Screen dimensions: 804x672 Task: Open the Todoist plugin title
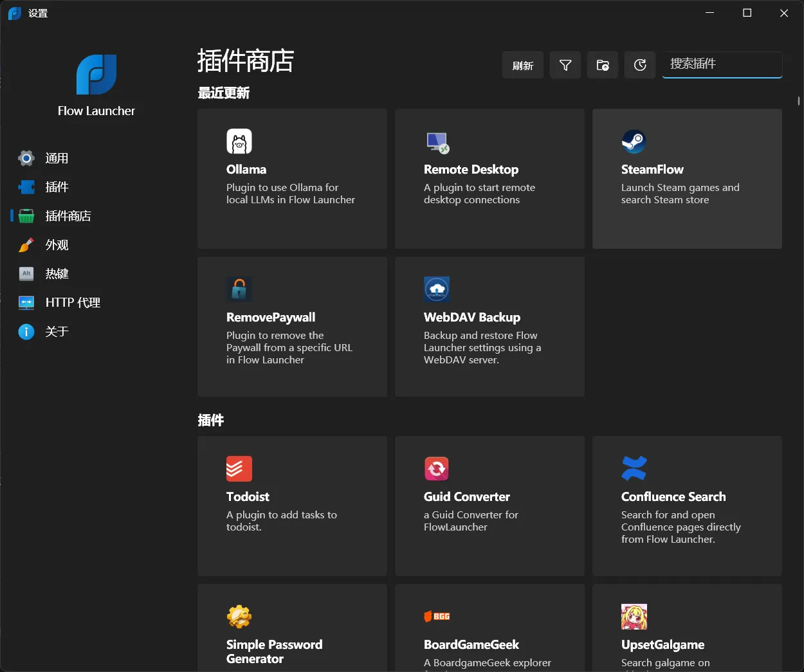click(248, 496)
